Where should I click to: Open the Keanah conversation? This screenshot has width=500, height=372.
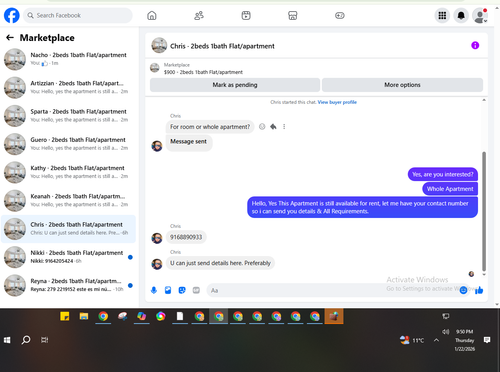tap(68, 201)
